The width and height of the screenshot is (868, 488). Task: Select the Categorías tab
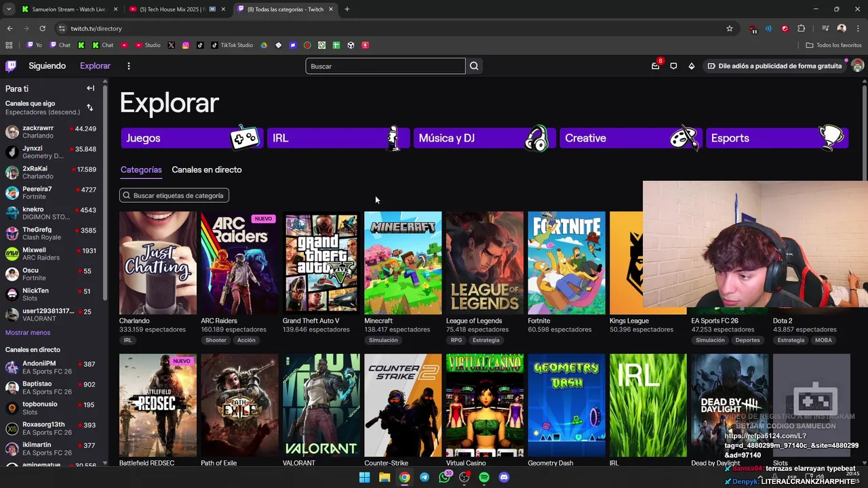coord(141,170)
